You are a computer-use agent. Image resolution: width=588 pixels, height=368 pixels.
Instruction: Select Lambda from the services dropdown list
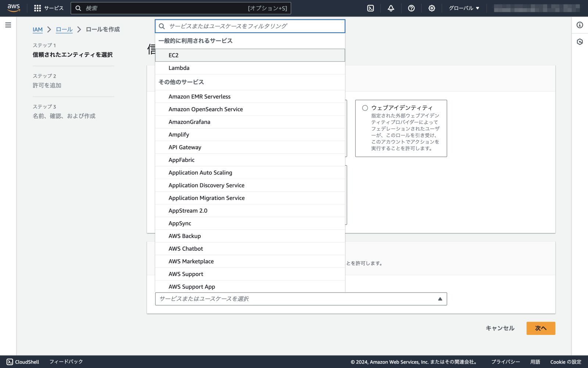click(179, 68)
